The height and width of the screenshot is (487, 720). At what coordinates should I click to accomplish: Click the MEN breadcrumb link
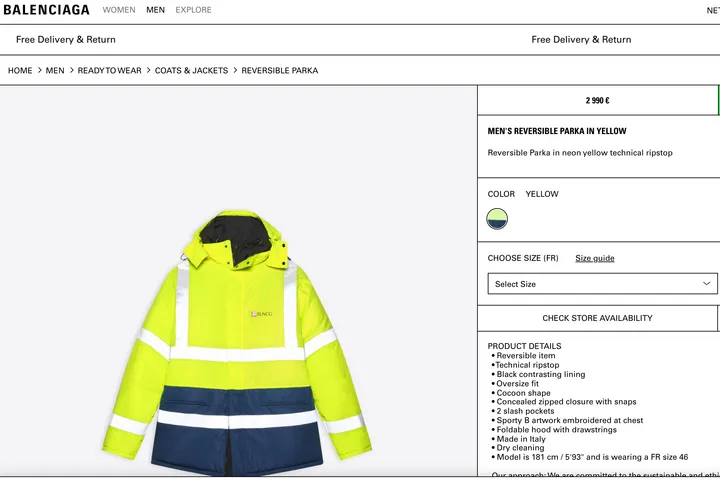(x=55, y=71)
